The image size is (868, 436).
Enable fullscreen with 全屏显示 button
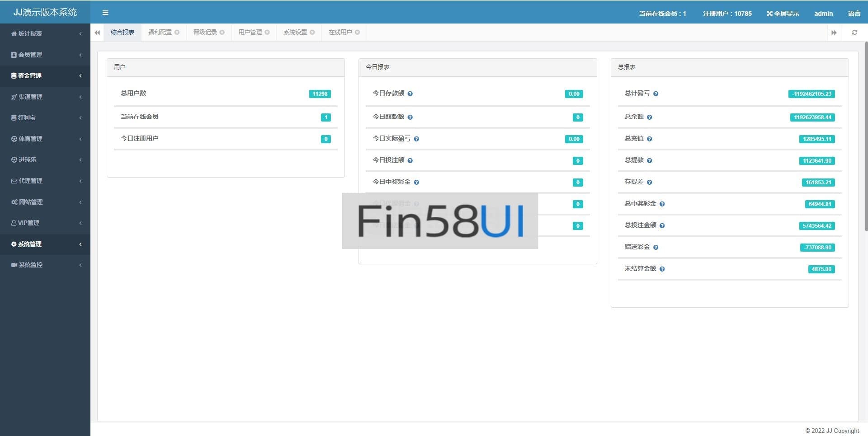[783, 14]
